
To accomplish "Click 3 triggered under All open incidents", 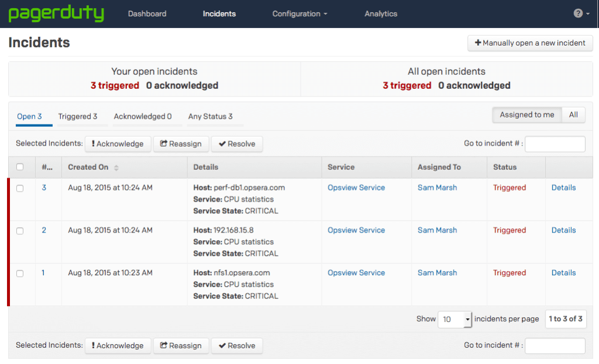I will pyautogui.click(x=407, y=85).
